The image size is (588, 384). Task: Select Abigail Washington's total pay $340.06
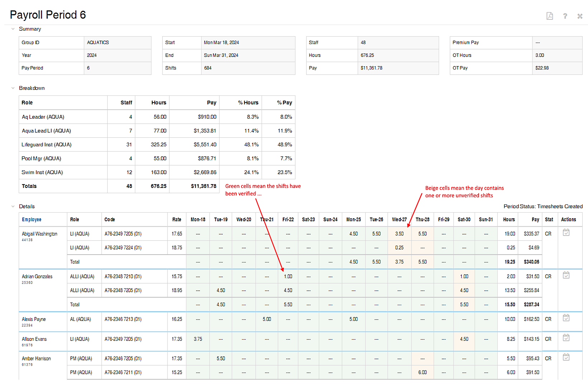click(x=531, y=262)
